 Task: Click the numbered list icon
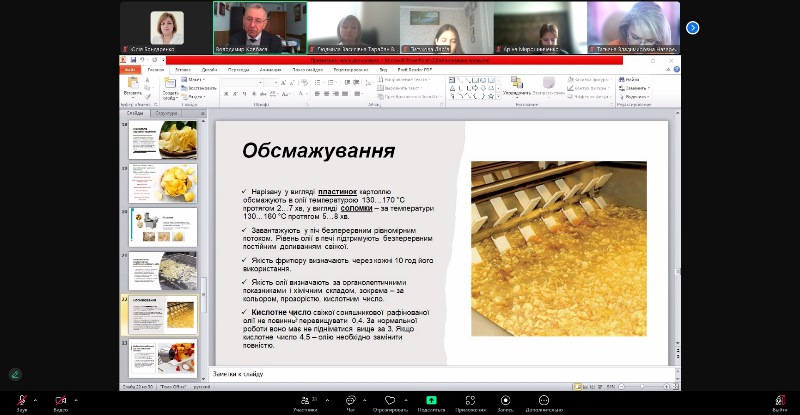[332, 82]
